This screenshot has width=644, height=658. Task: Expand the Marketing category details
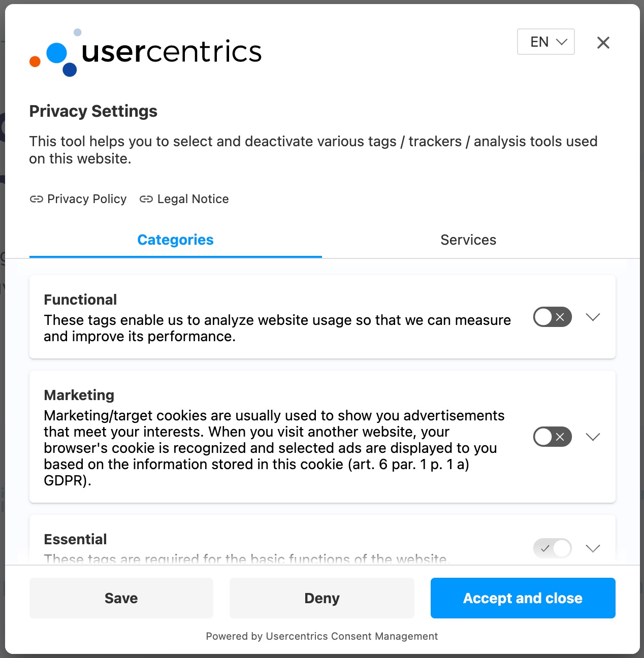pos(593,437)
